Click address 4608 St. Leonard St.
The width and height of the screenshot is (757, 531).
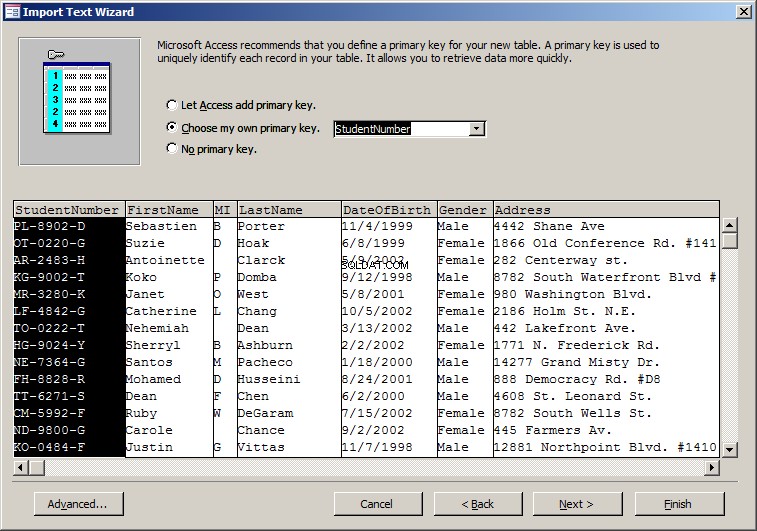[573, 396]
